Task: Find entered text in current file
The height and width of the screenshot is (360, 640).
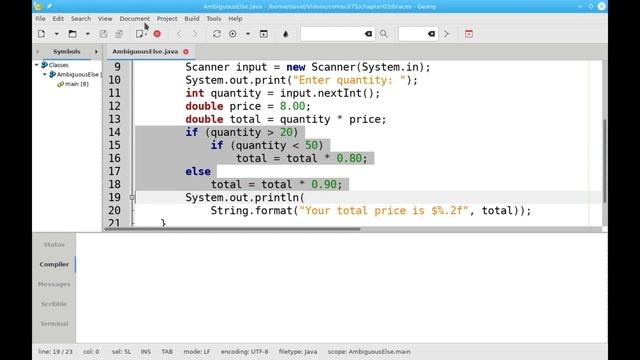Action: (x=384, y=34)
